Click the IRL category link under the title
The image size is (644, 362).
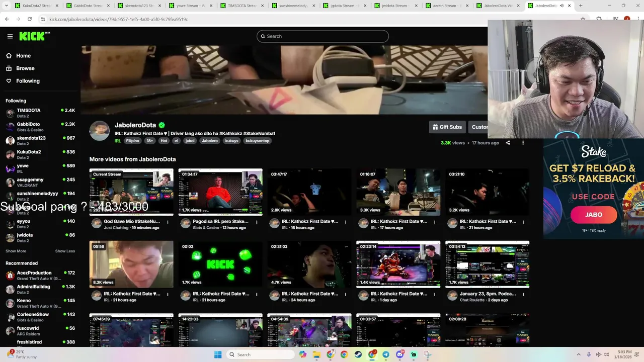tap(118, 141)
